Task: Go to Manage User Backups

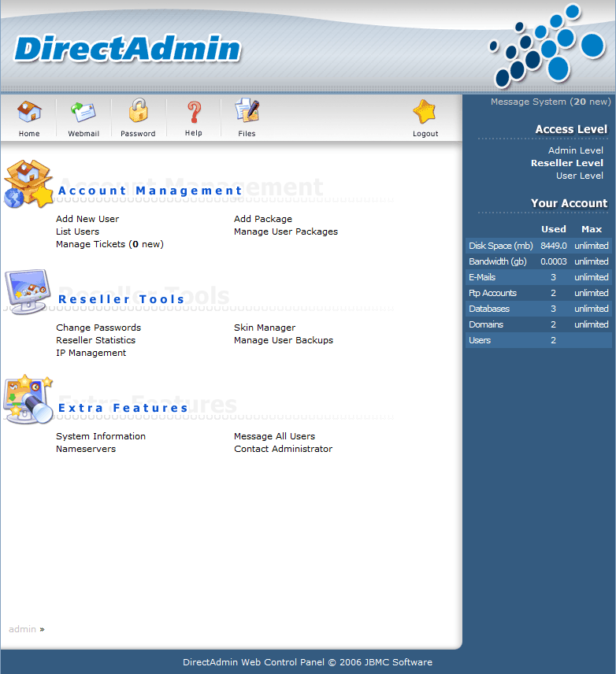Action: click(284, 340)
